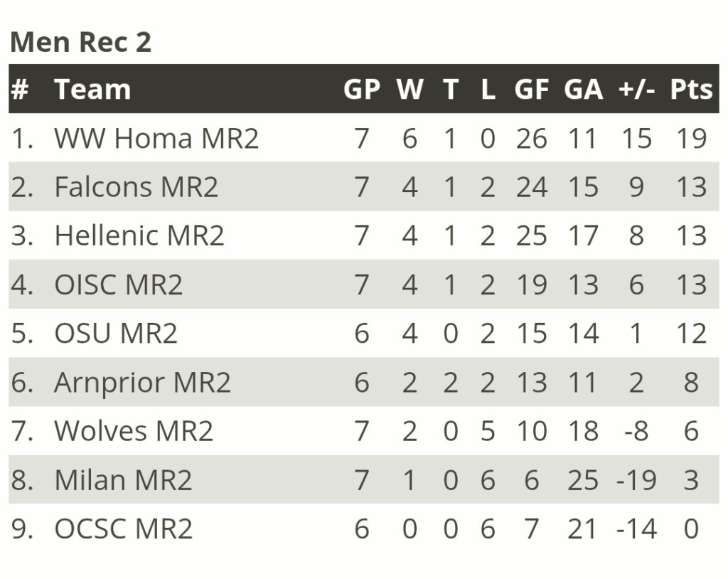
Task: Open the OISC MR2 team
Action: (x=119, y=285)
